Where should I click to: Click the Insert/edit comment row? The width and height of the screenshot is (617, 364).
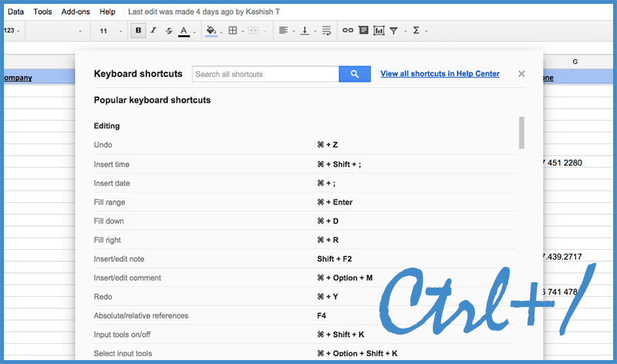coord(305,278)
